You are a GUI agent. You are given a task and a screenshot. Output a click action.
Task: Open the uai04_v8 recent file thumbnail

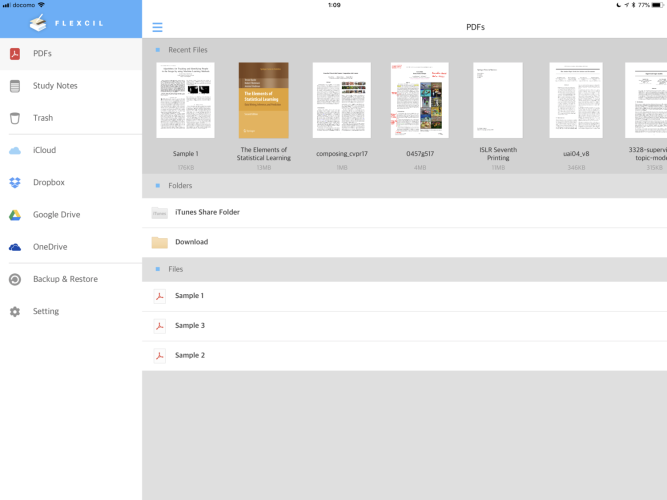(575, 100)
